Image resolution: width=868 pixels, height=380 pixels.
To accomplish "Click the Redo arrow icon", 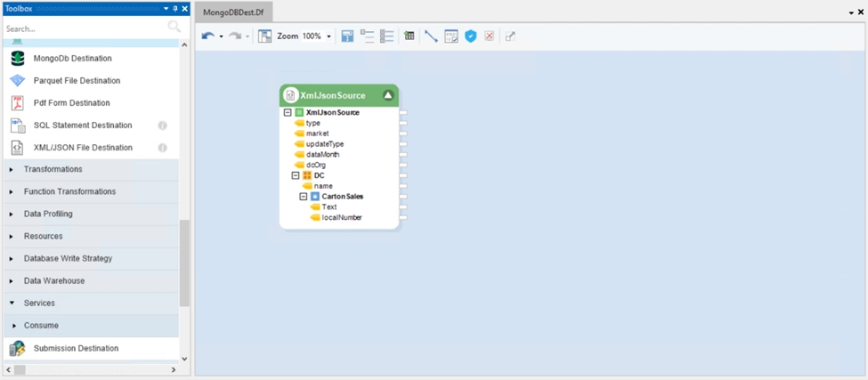I will (235, 36).
